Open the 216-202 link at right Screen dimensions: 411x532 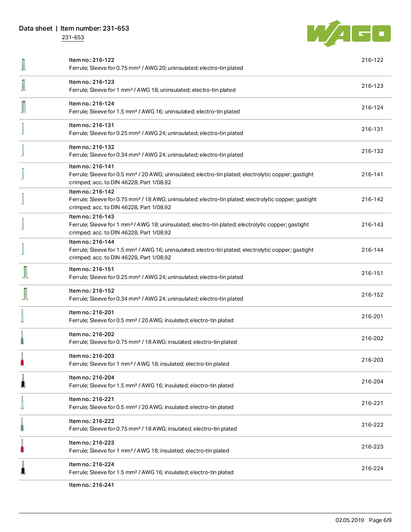coord(372,338)
